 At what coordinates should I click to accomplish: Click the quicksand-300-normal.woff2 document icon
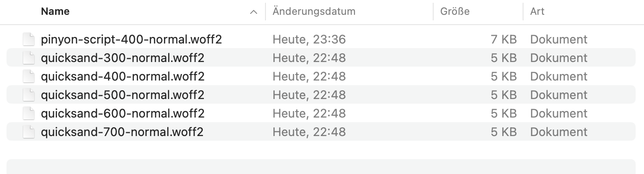click(29, 58)
